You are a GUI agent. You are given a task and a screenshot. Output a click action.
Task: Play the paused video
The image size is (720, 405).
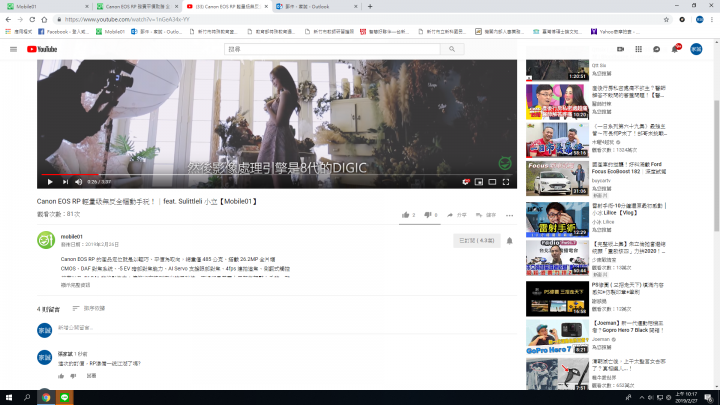(50, 182)
